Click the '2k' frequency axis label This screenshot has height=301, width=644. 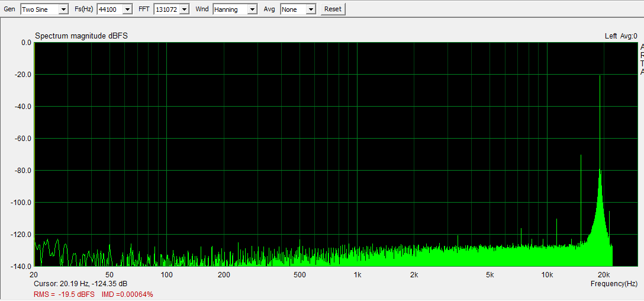tap(414, 275)
